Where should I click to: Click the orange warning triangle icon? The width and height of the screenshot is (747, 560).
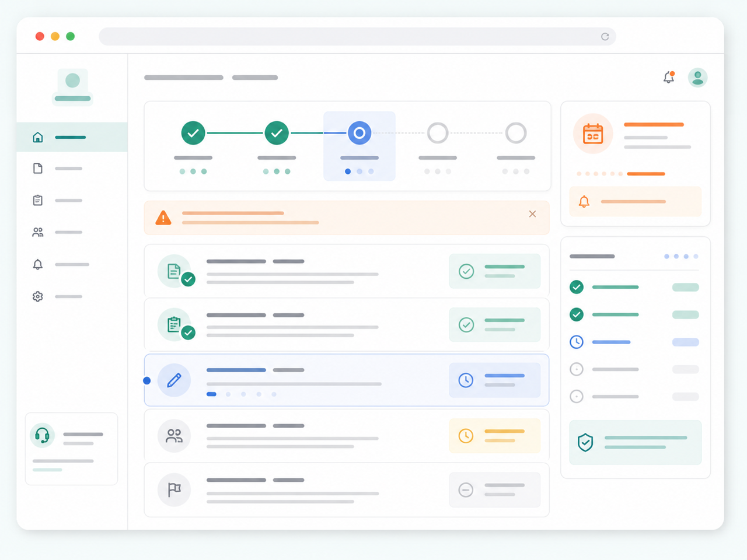pyautogui.click(x=163, y=218)
